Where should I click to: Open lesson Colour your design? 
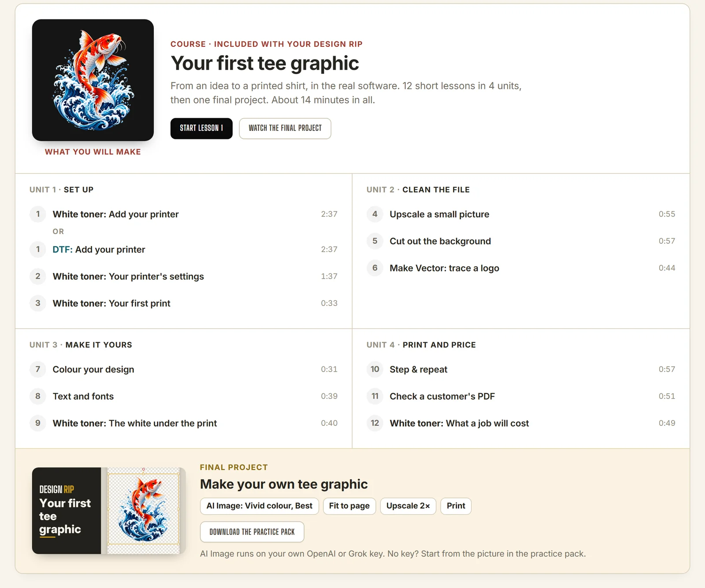pos(184,369)
